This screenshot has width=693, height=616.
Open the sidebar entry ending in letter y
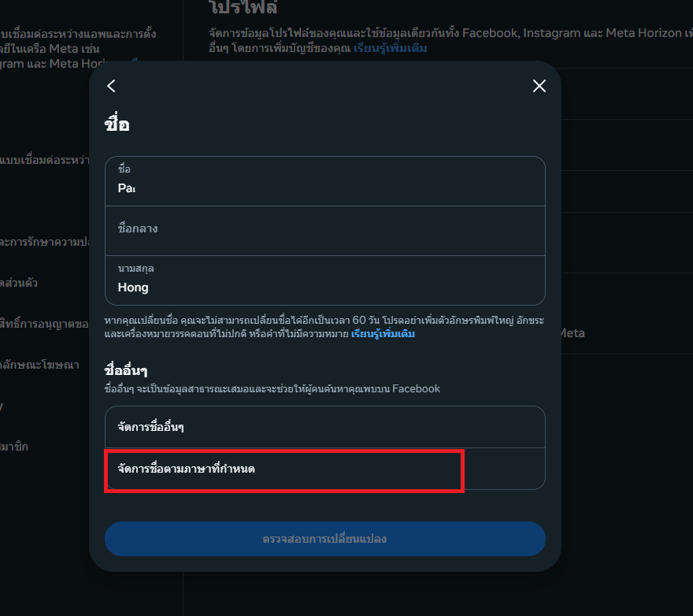[x=2, y=406]
